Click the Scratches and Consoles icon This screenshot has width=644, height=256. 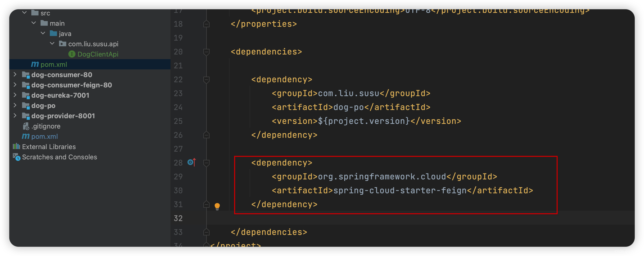tap(17, 157)
